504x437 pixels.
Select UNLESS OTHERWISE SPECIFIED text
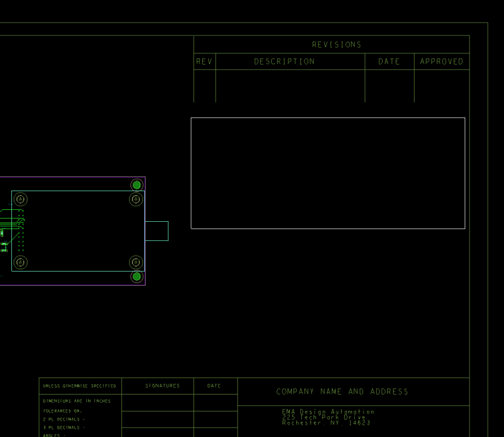coord(79,386)
